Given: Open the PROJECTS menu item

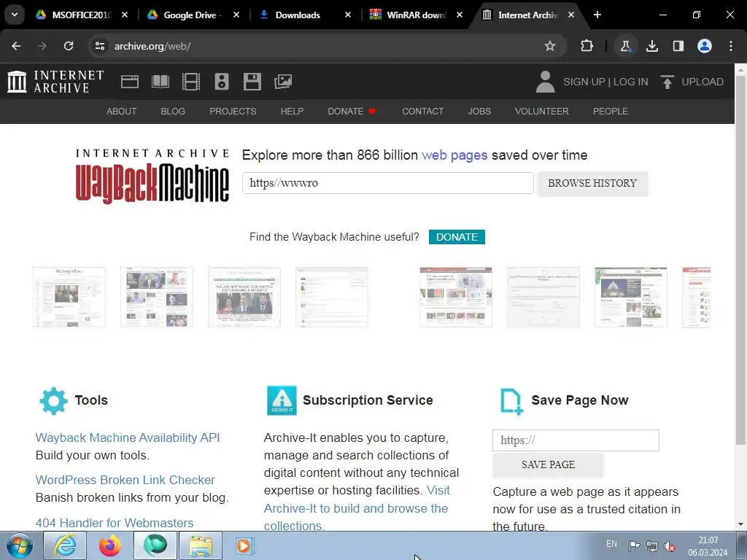Looking at the screenshot, I should pyautogui.click(x=233, y=112).
